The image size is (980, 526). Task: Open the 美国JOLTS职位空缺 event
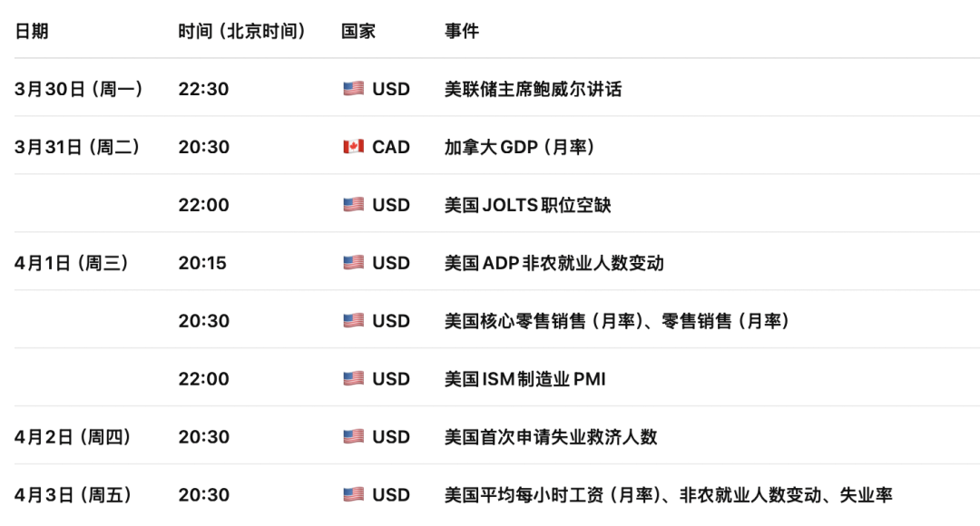(x=527, y=205)
